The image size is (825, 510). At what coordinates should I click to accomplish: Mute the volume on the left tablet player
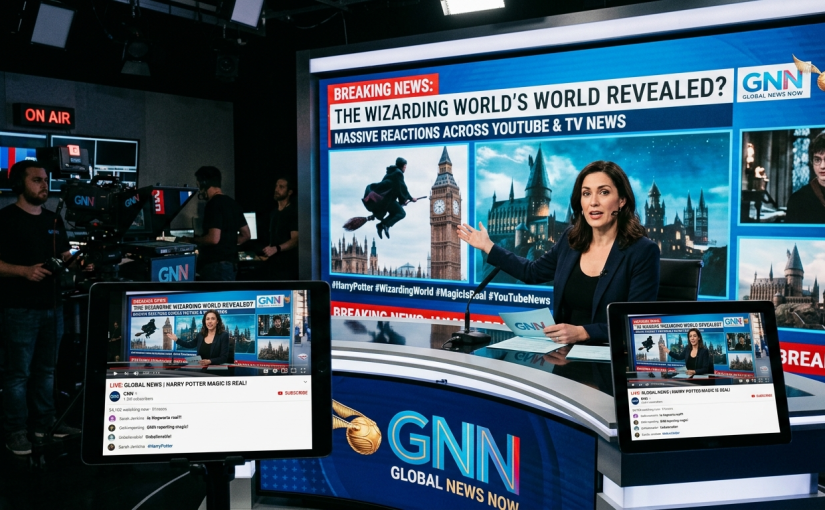coord(136,374)
